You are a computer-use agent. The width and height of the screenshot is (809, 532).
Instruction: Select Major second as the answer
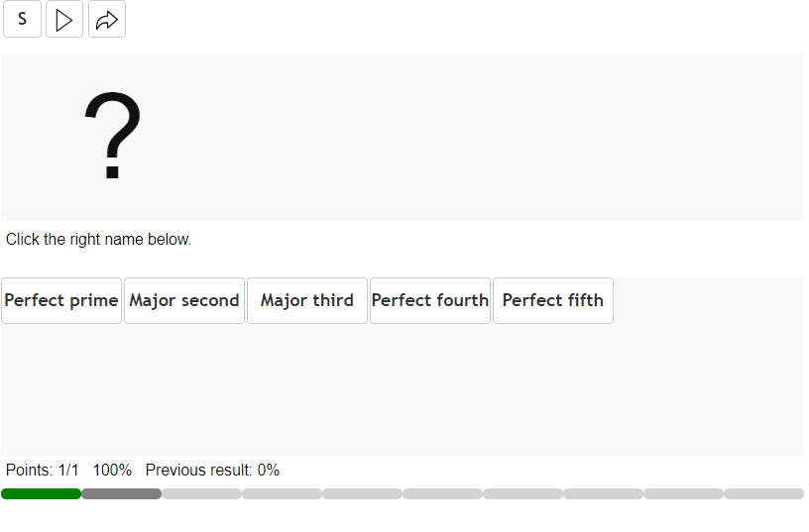coord(184,300)
